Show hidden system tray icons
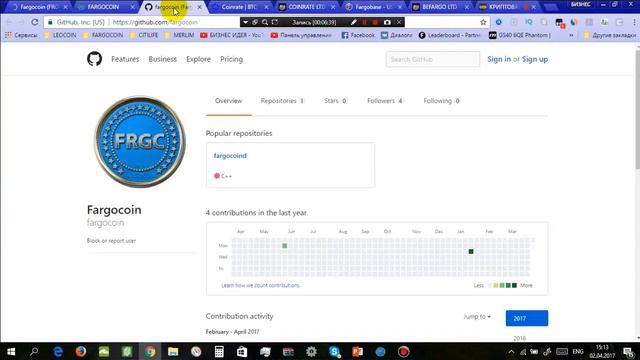Viewport: 640px width, 360px height. (511, 351)
